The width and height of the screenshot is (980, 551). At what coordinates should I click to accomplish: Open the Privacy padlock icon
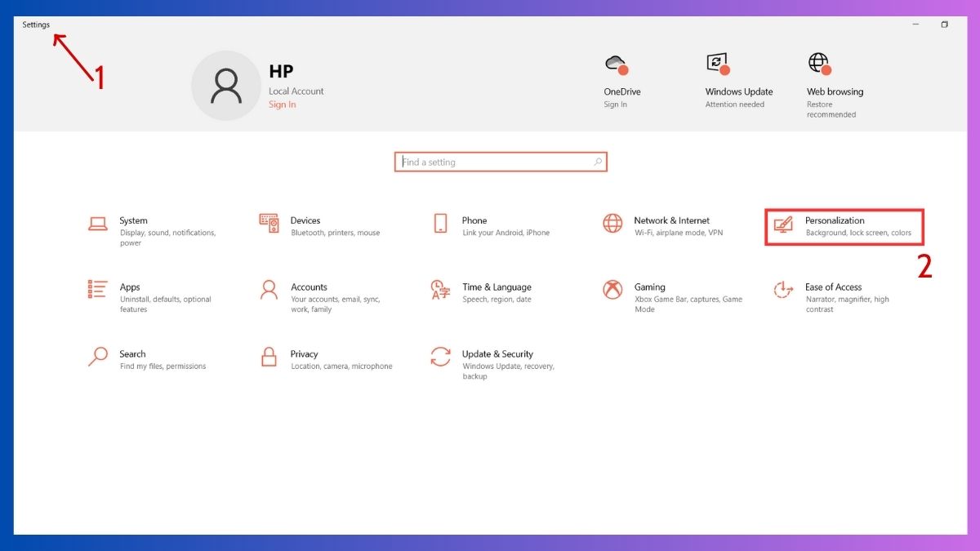(269, 357)
